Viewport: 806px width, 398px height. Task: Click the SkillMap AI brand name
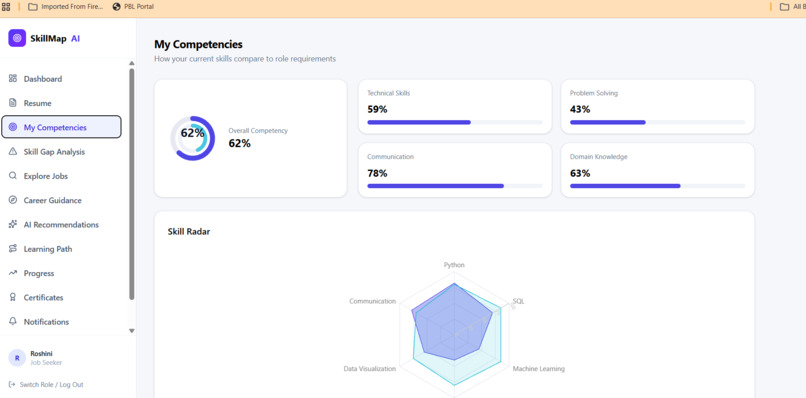55,39
